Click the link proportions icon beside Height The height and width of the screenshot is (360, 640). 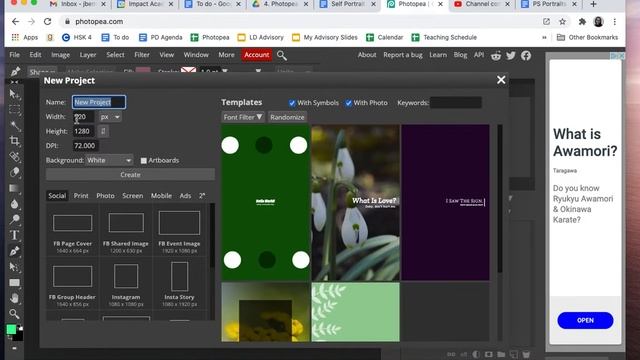coord(103,131)
